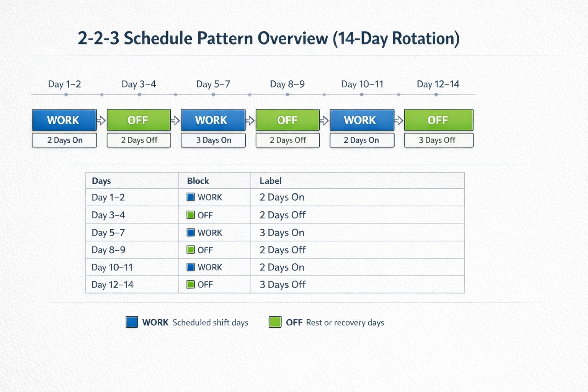588x392 pixels.
Task: Click the 'Days' table column header
Action: [x=101, y=181]
